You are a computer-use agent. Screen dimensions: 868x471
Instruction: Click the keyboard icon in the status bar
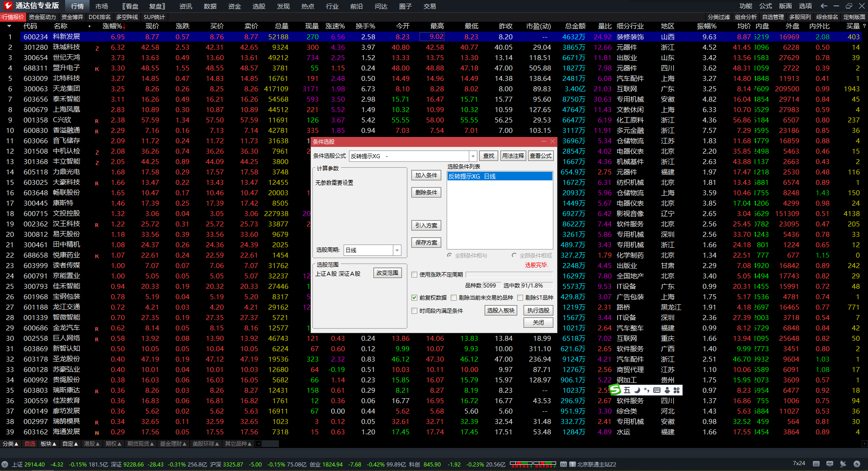[x=816, y=464]
